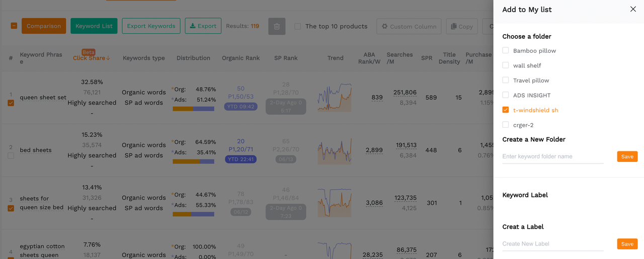The image size is (644, 259).
Task: Click sheets for queen size bed distribution bar
Action: pos(193,214)
